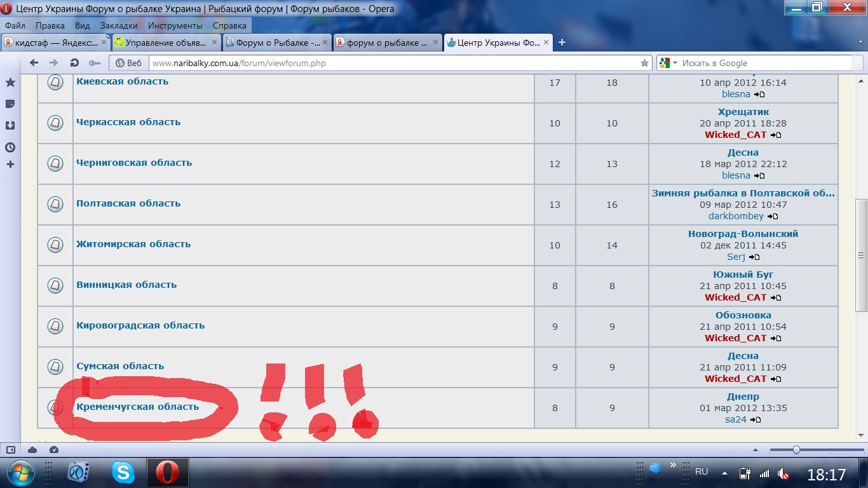Open the Downloads panel in sidebar

click(x=10, y=126)
